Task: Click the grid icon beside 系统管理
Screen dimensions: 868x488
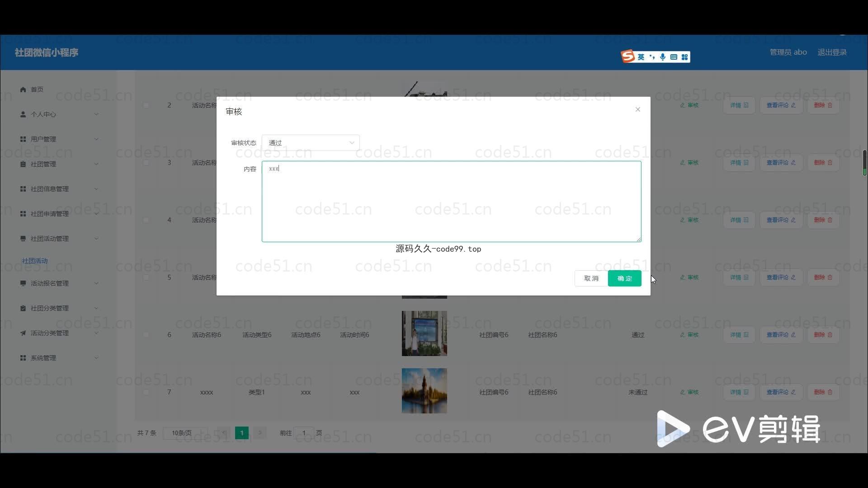Action: tap(23, 358)
